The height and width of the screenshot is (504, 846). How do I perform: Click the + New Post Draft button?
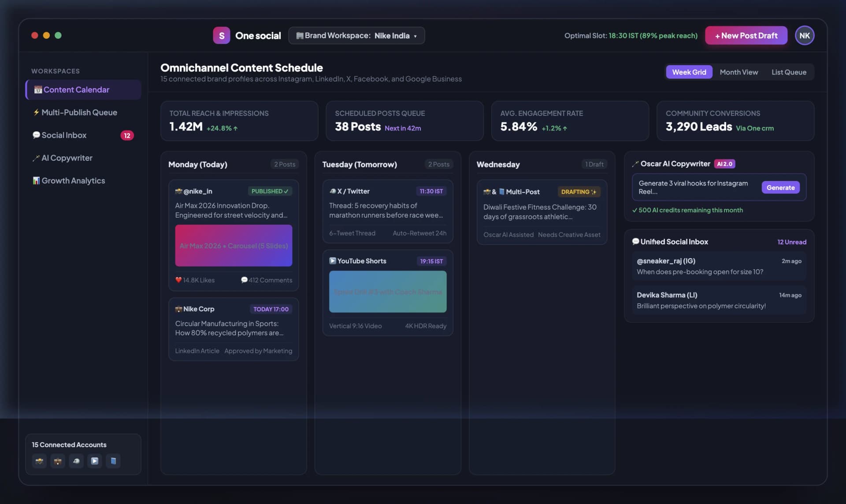tap(746, 36)
